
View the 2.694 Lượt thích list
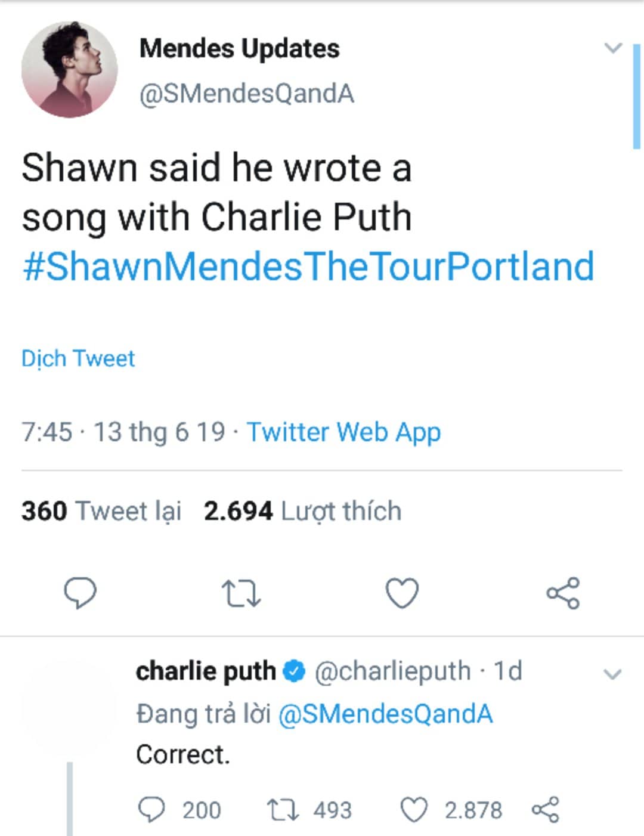[x=302, y=511]
